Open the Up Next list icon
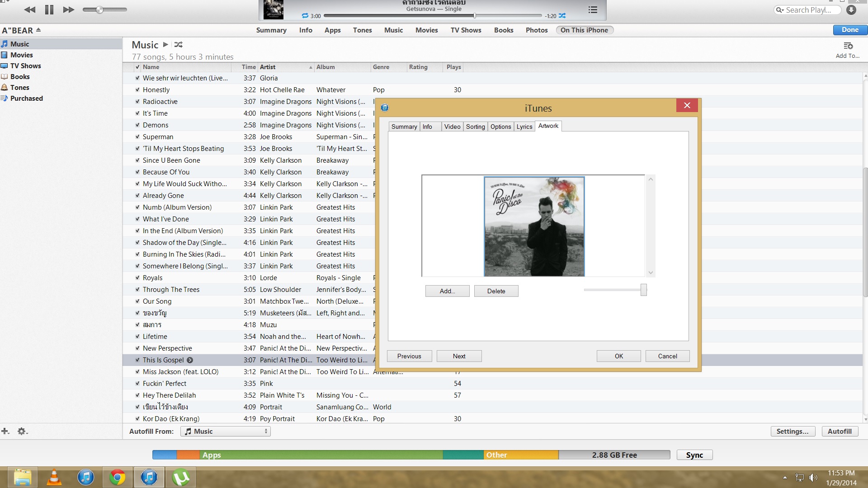 [593, 9]
